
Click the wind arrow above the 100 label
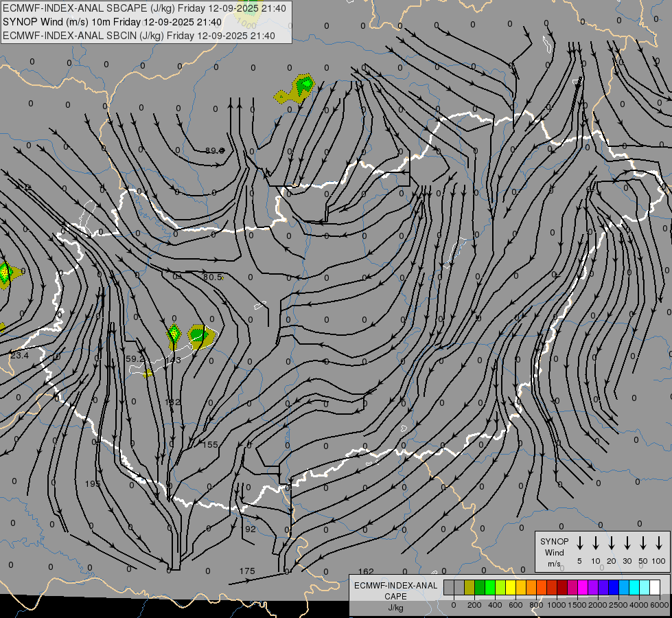click(x=659, y=543)
